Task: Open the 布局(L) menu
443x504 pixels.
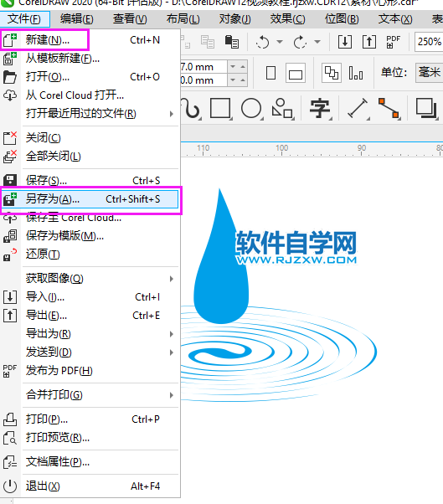Action: (183, 19)
